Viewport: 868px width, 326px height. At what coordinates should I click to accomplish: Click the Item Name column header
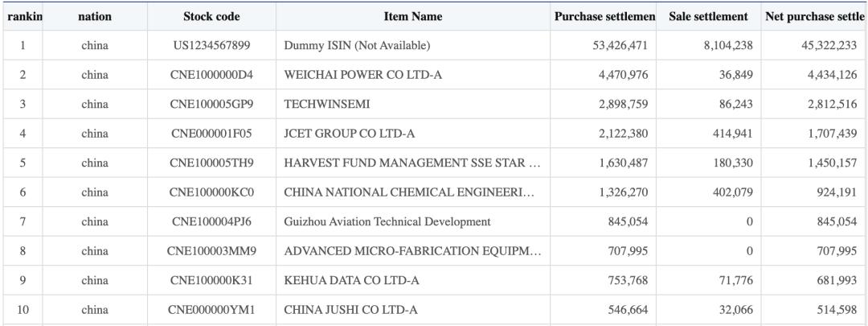[413, 17]
